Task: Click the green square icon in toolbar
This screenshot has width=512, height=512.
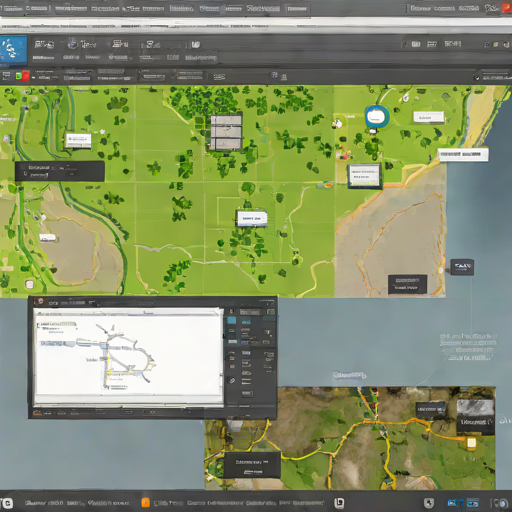Action: (x=19, y=76)
